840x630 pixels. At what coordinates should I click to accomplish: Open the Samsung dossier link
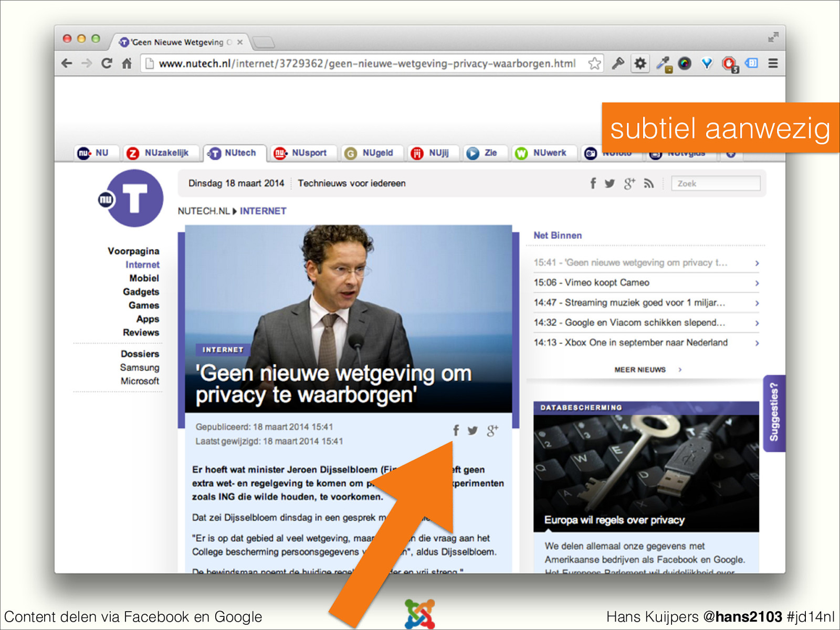(140, 367)
